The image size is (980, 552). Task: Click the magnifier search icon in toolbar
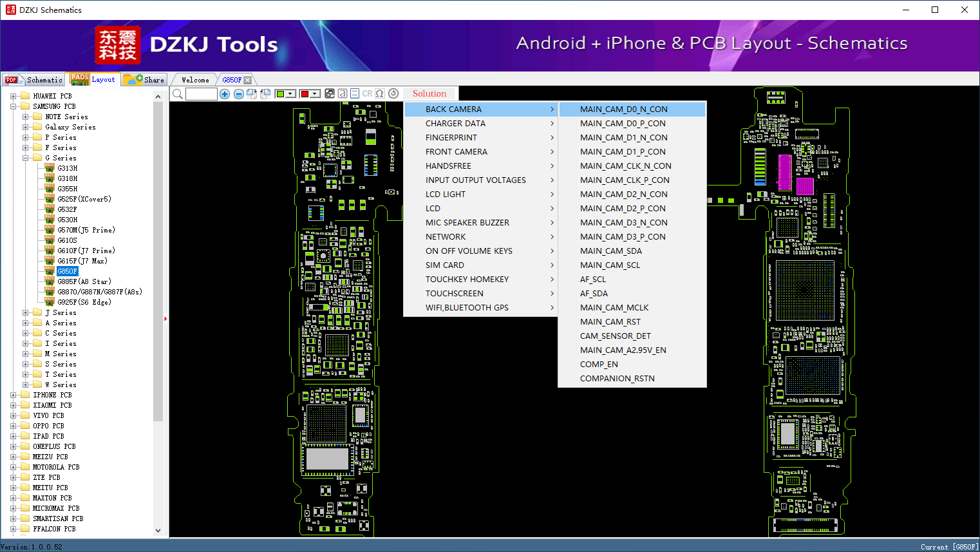click(x=178, y=94)
